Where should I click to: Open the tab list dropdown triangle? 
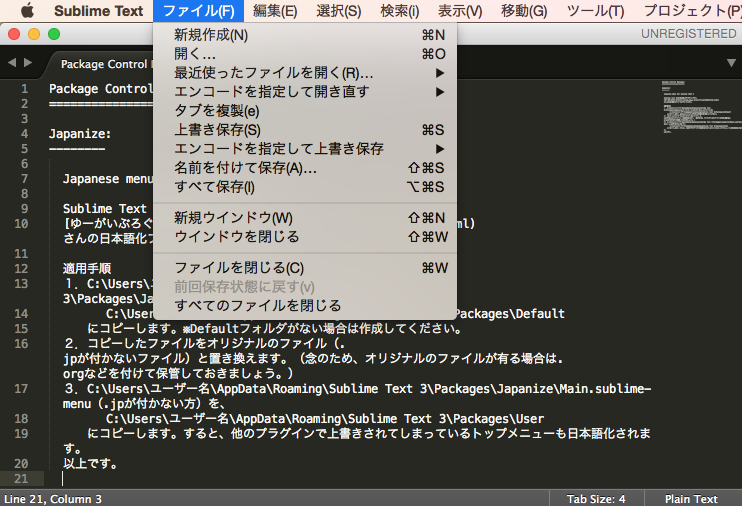pyautogui.click(x=731, y=63)
